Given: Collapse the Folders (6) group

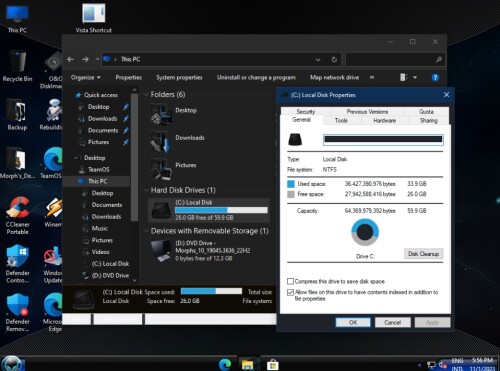Looking at the screenshot, I should tap(146, 95).
